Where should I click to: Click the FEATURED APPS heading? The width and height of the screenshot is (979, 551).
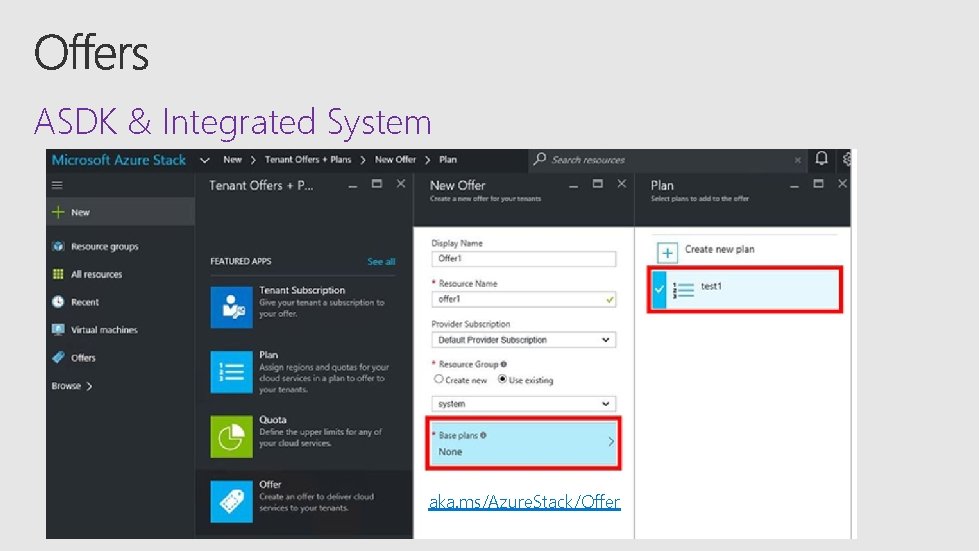[x=240, y=261]
